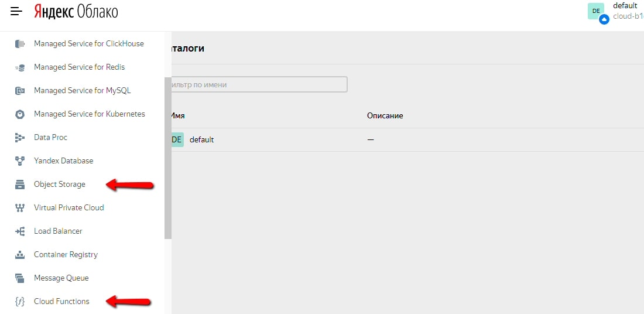Click the Яндекс Облако logo
This screenshot has width=644, height=314.
[x=76, y=12]
